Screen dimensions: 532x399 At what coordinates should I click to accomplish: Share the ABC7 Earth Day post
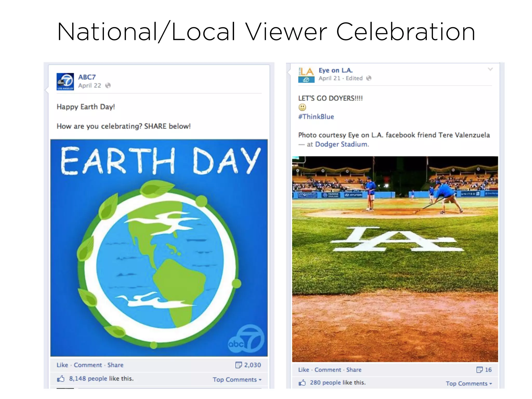pyautogui.click(x=115, y=365)
